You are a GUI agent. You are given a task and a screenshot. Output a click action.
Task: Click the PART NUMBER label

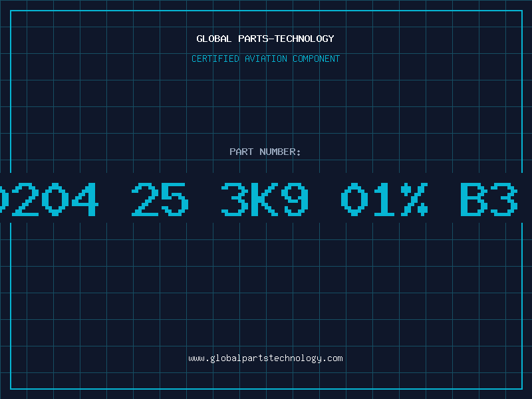tap(265, 152)
